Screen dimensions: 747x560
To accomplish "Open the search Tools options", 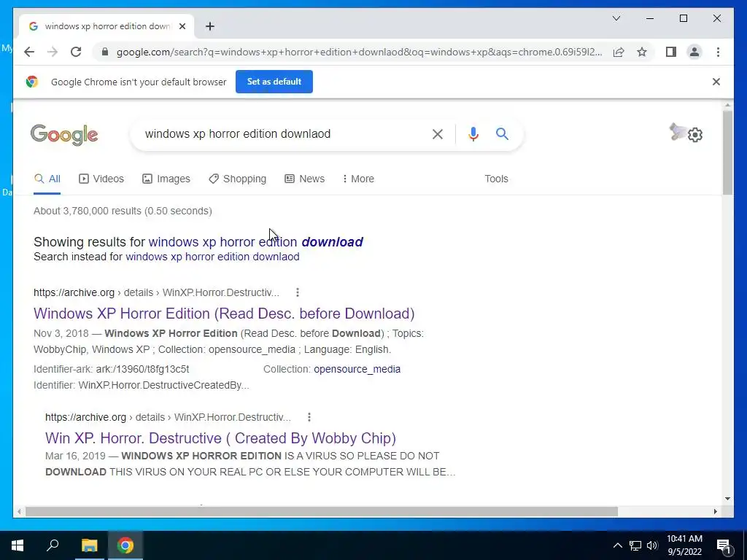I will point(496,179).
